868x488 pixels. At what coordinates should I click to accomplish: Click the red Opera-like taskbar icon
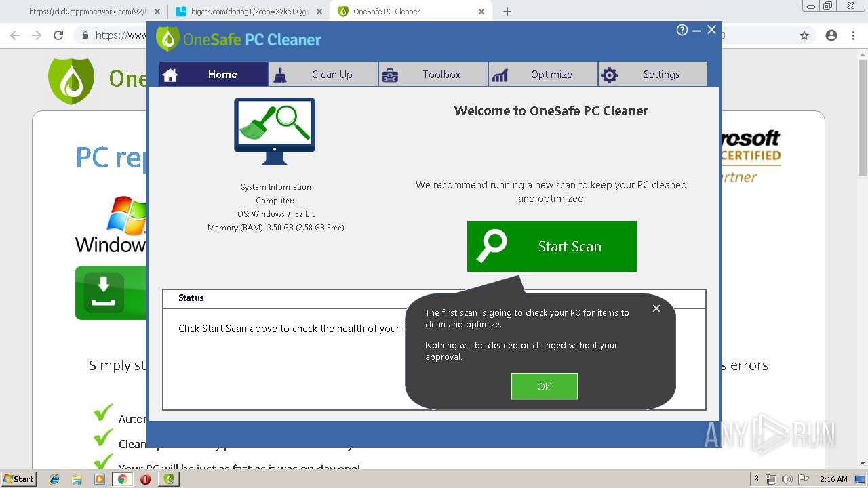click(x=145, y=479)
